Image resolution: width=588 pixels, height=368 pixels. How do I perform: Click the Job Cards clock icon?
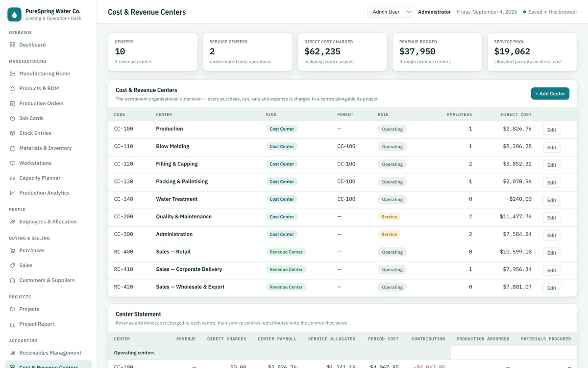13,118
